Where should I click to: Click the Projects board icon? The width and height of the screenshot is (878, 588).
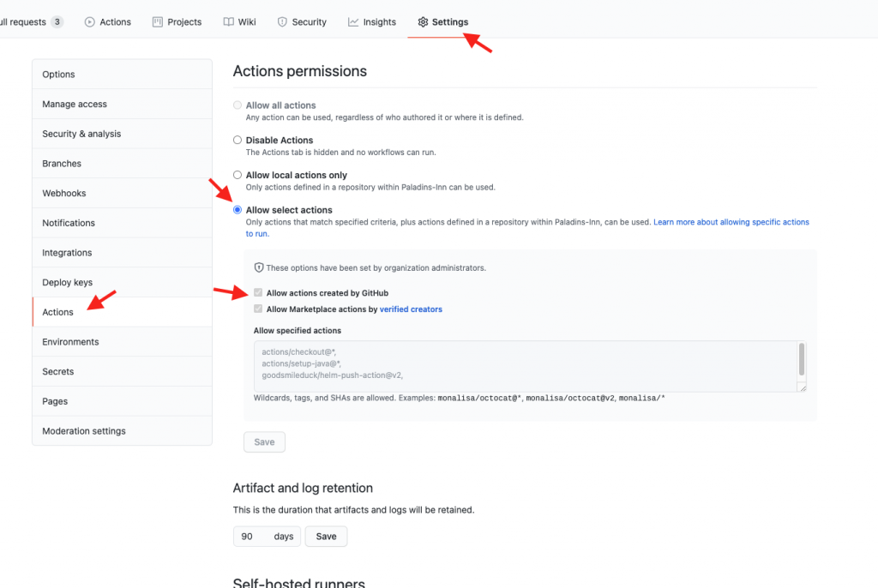[158, 21]
